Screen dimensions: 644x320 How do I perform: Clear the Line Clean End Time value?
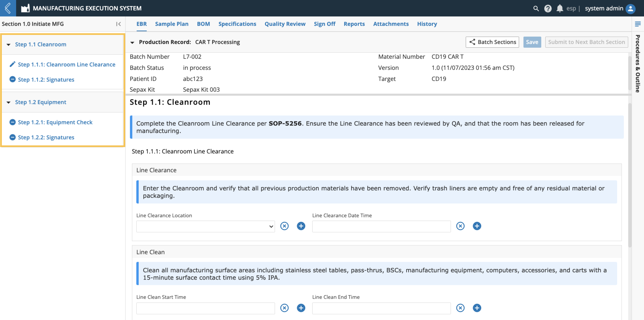click(x=460, y=308)
